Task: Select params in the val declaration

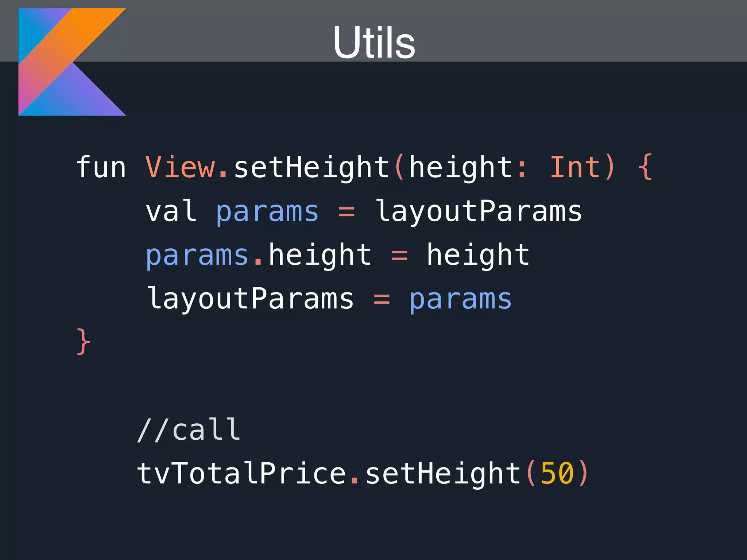Action: click(x=267, y=212)
